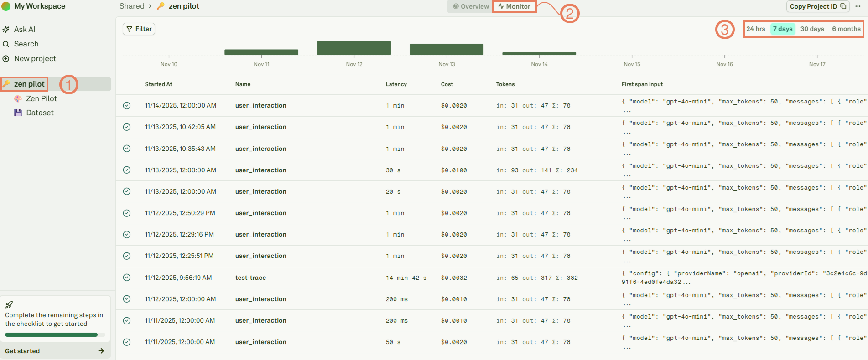
Task: Click the Nov 12 bar in the chart
Action: click(354, 48)
